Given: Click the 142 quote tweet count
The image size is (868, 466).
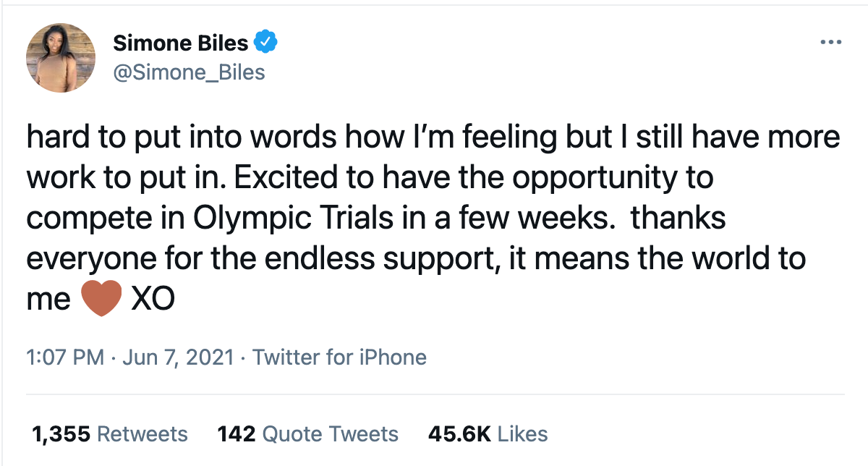Looking at the screenshot, I should pyautogui.click(x=237, y=433).
